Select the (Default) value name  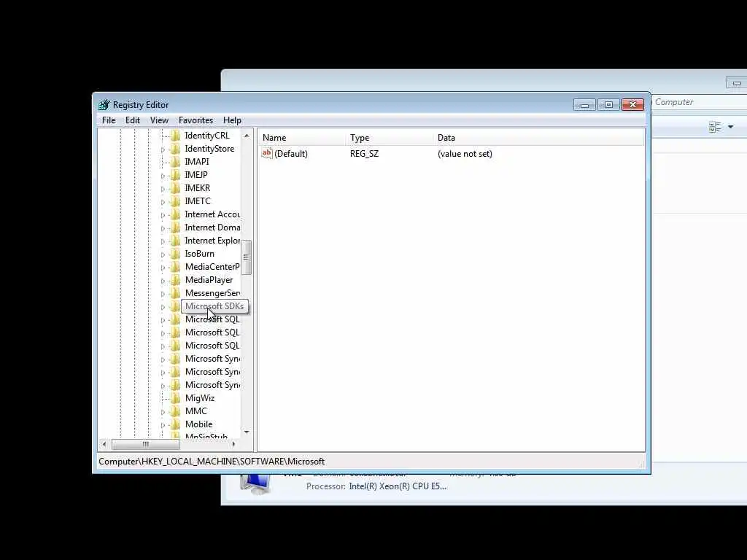coord(291,154)
